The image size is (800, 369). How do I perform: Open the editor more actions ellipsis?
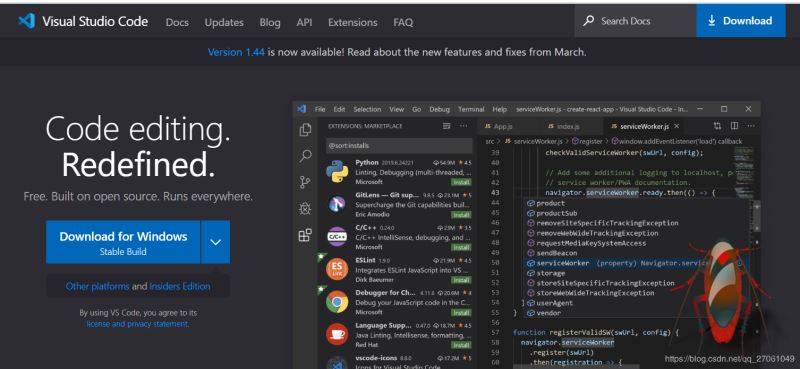[x=751, y=126]
